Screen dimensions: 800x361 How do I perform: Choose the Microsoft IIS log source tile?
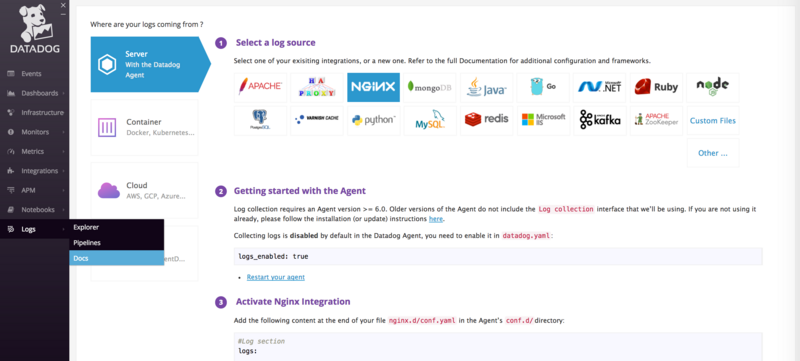543,120
